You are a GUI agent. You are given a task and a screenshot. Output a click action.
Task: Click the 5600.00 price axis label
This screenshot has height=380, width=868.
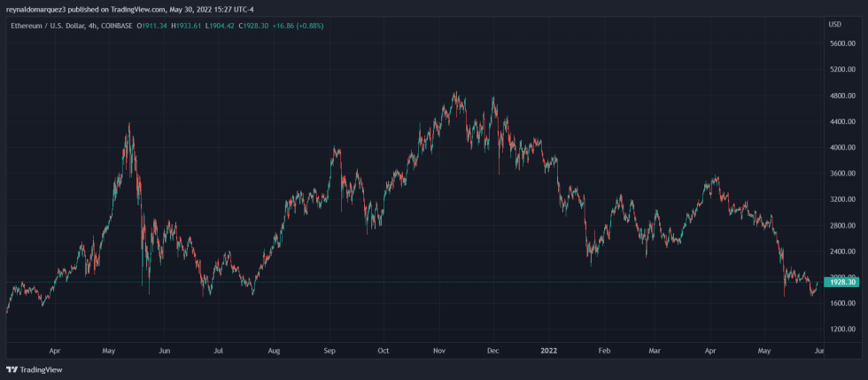(x=841, y=43)
